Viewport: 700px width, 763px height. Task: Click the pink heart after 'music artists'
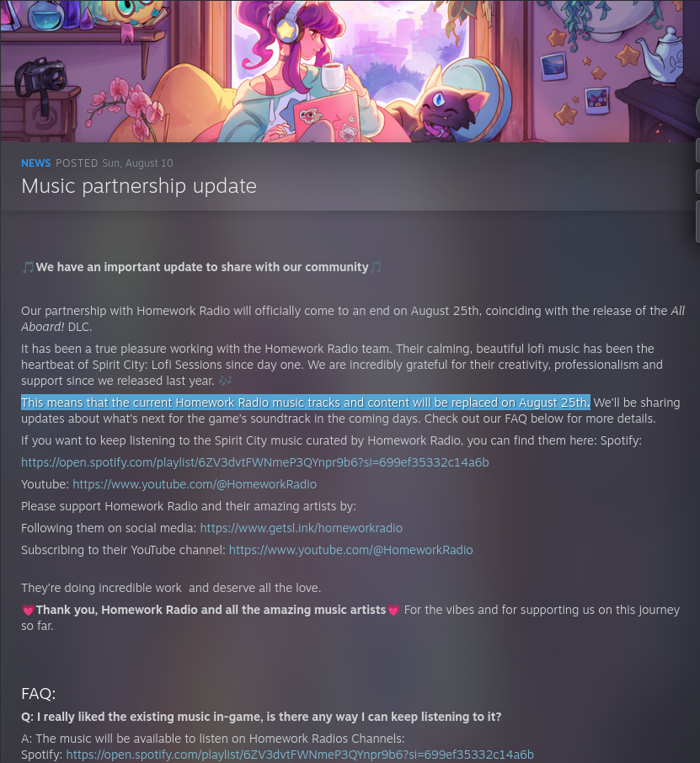pyautogui.click(x=393, y=610)
